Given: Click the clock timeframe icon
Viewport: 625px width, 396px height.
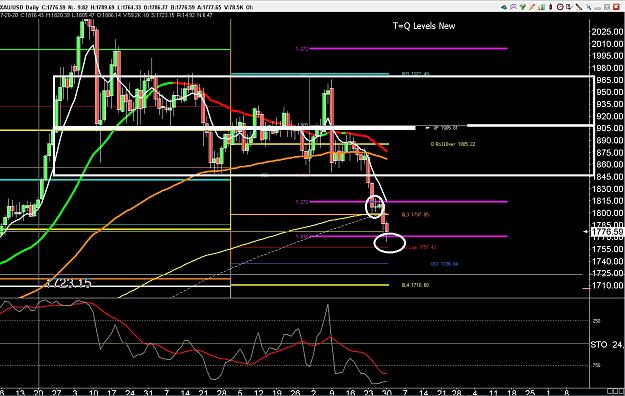Looking at the screenshot, I should [x=560, y=7].
